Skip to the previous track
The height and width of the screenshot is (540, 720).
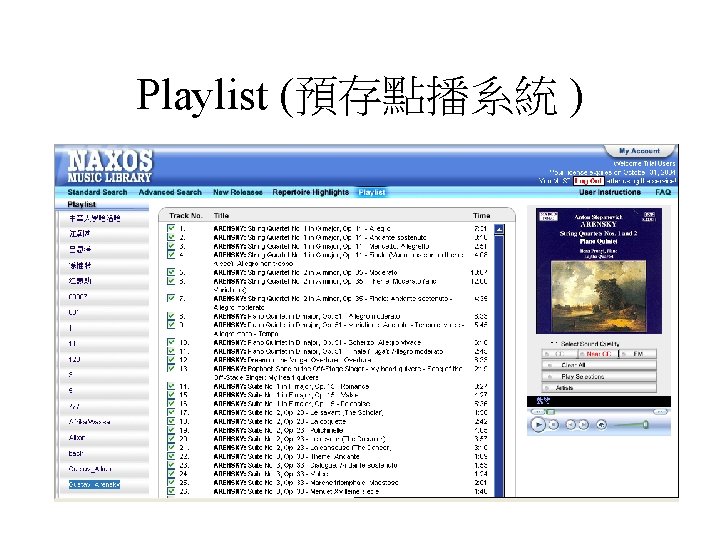pos(570,425)
